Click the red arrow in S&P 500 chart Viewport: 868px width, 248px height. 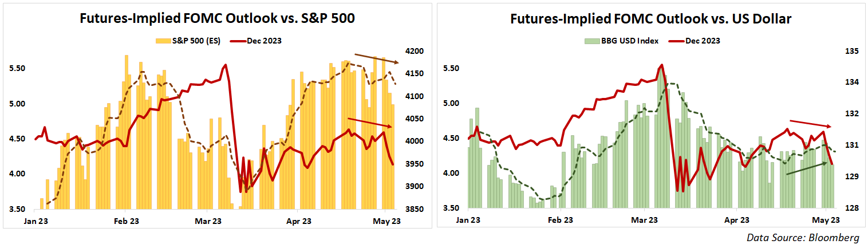click(370, 123)
